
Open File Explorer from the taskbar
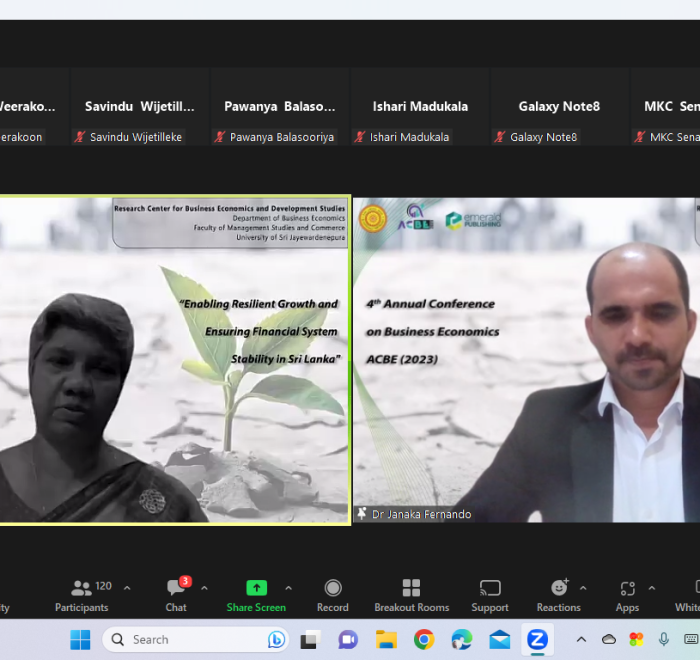386,640
